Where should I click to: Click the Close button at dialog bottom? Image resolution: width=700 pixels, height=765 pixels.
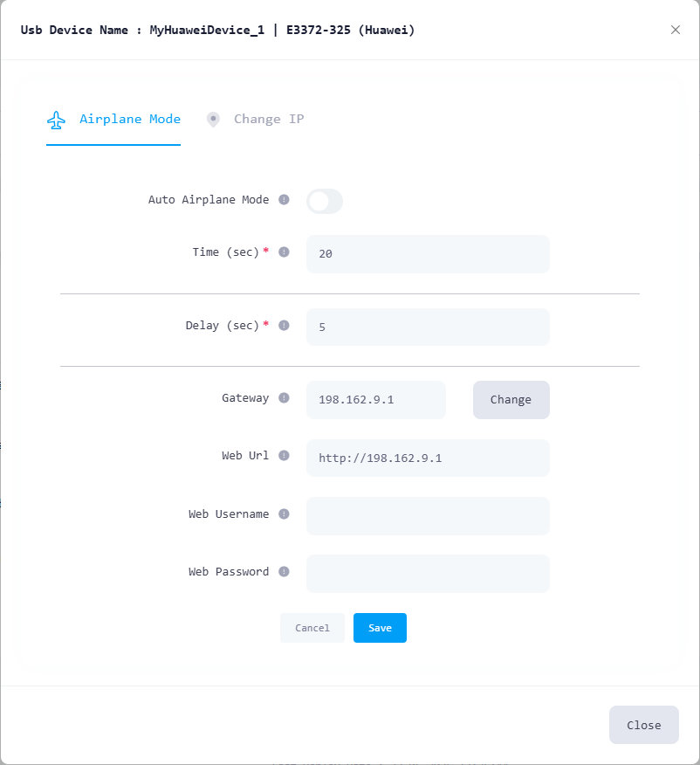pos(644,725)
